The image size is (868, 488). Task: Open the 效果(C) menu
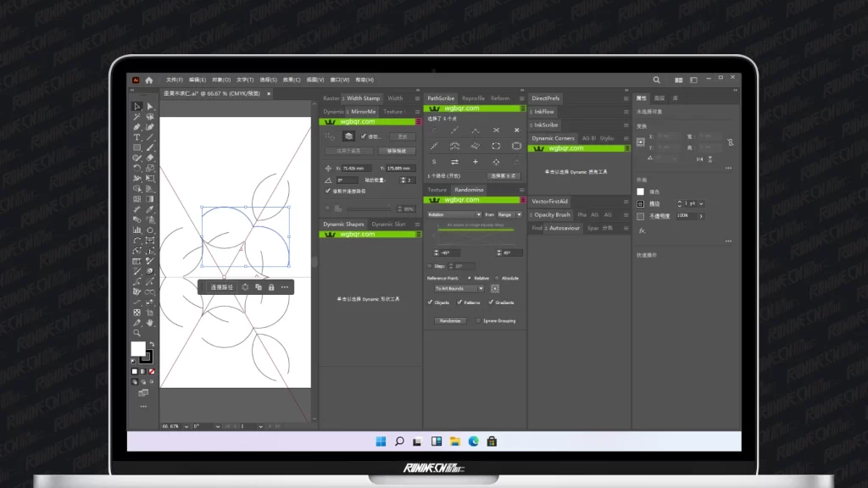point(291,80)
